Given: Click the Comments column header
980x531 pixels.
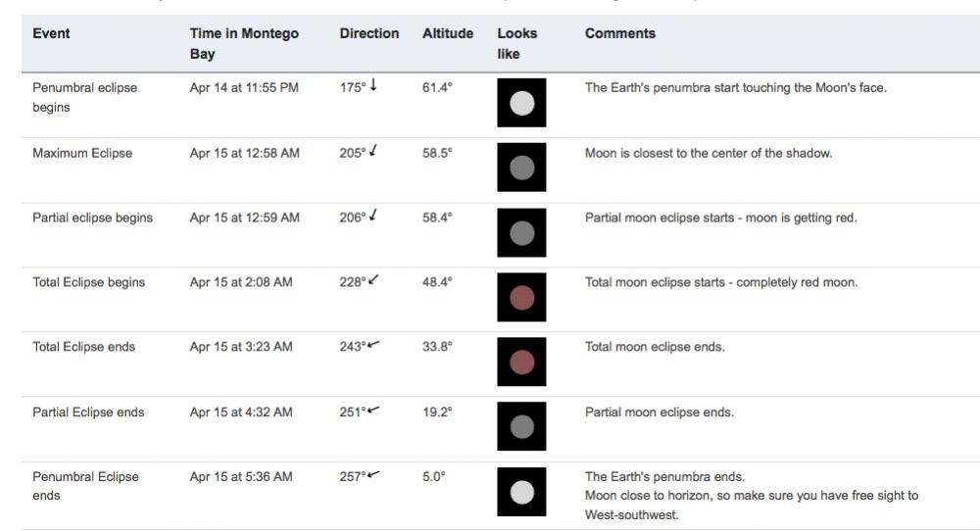Looking at the screenshot, I should coord(620,33).
